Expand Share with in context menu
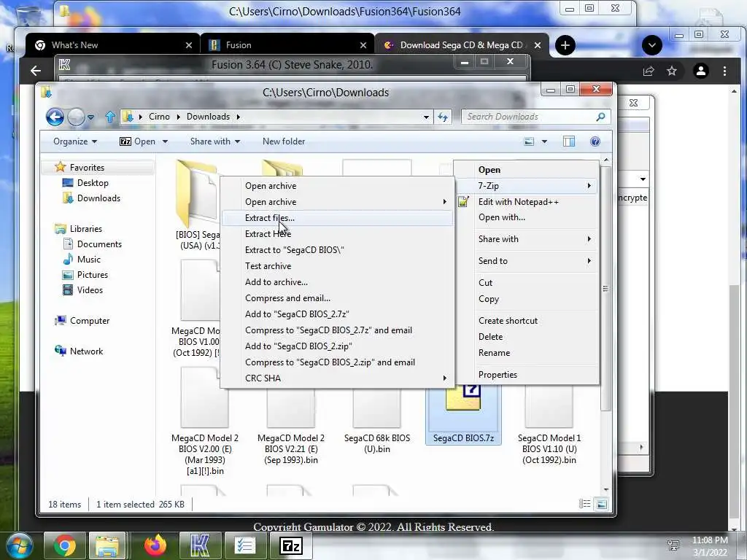 tap(527, 239)
